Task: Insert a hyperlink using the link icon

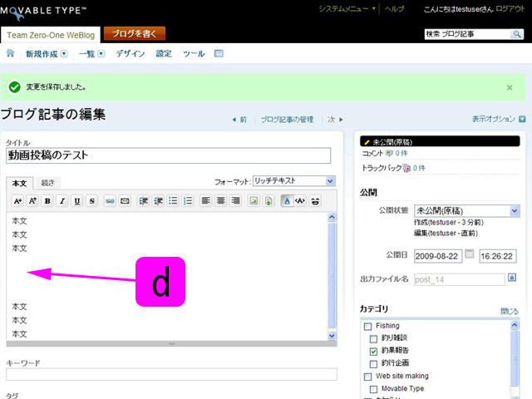Action: (109, 200)
